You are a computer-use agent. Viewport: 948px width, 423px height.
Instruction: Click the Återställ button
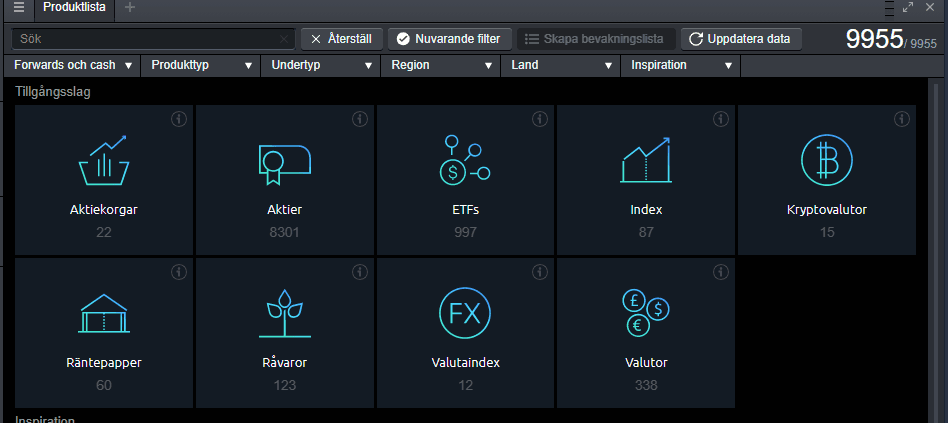[343, 39]
